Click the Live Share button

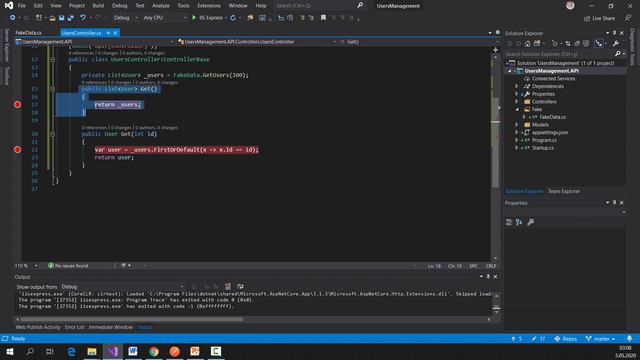pos(600,18)
